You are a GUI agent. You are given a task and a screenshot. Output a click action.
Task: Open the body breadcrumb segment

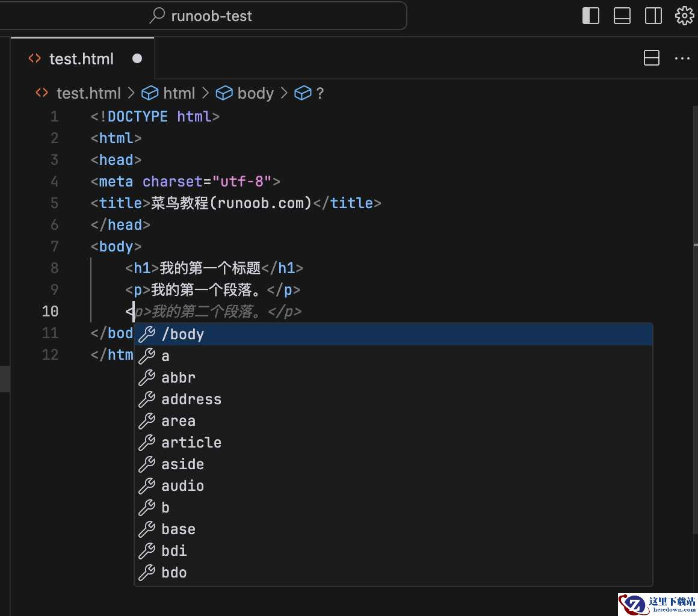click(256, 93)
